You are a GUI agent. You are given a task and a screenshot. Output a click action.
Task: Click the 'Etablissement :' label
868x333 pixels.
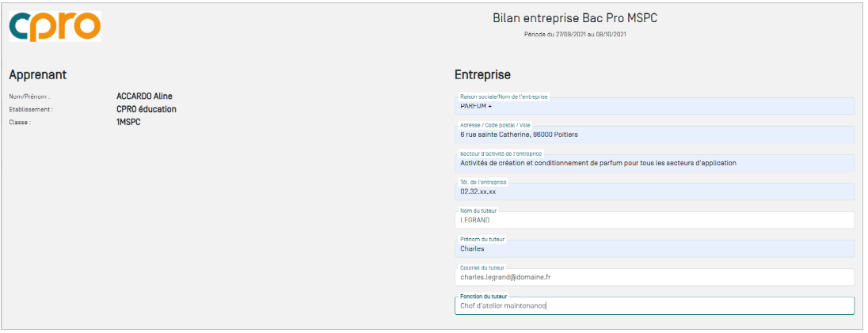coord(31,110)
